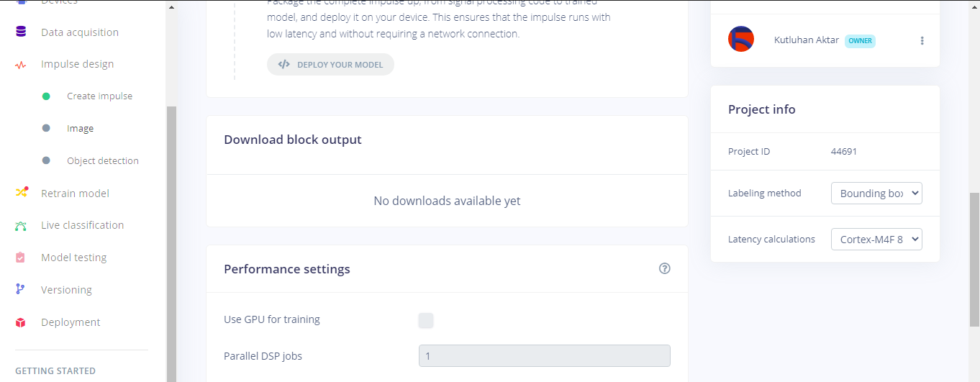Click the Parallel DSP jobs input field
The width and height of the screenshot is (980, 382).
click(544, 356)
